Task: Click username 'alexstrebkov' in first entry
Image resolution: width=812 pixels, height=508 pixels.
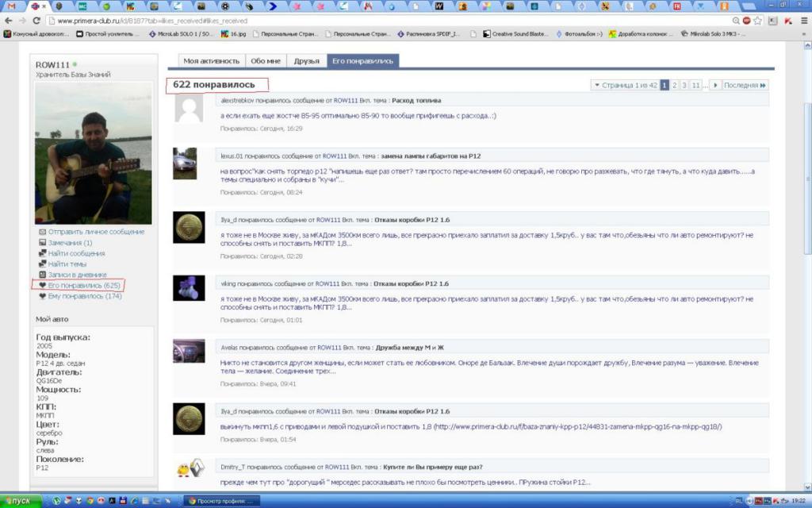Action: [x=237, y=101]
